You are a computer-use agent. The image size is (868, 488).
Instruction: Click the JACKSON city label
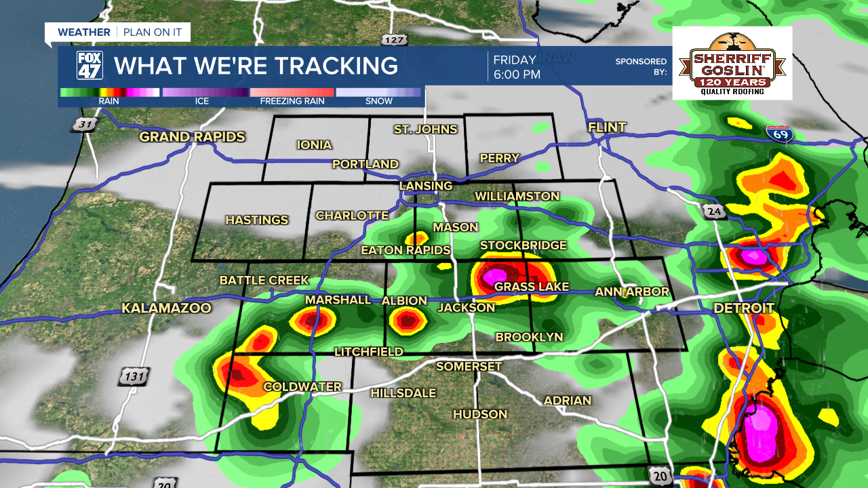(x=467, y=307)
